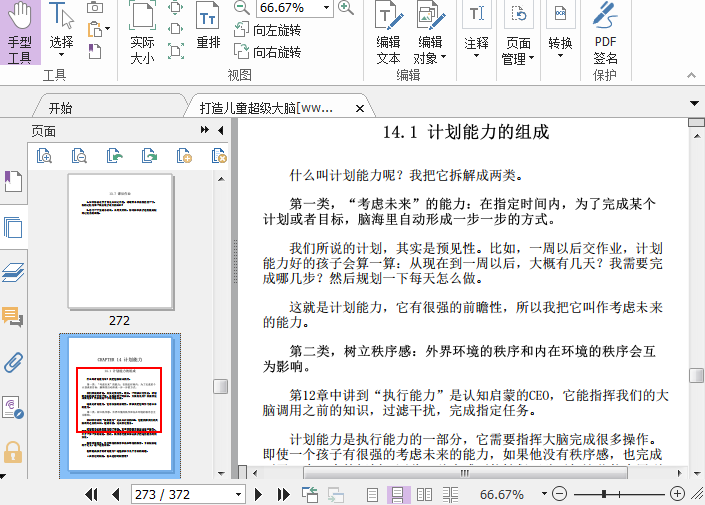
Task: Open the document tab list dropdown arrow
Action: 694,104
